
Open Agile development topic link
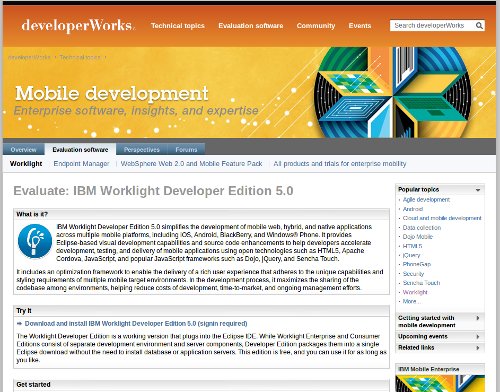tap(426, 200)
